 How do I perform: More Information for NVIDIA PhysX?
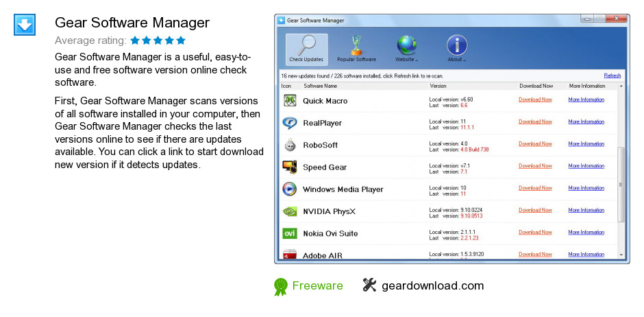click(x=586, y=210)
